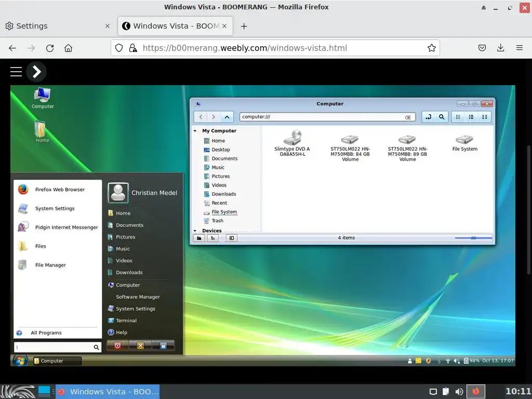Launch Pidgin Internet Messenger

(58, 227)
